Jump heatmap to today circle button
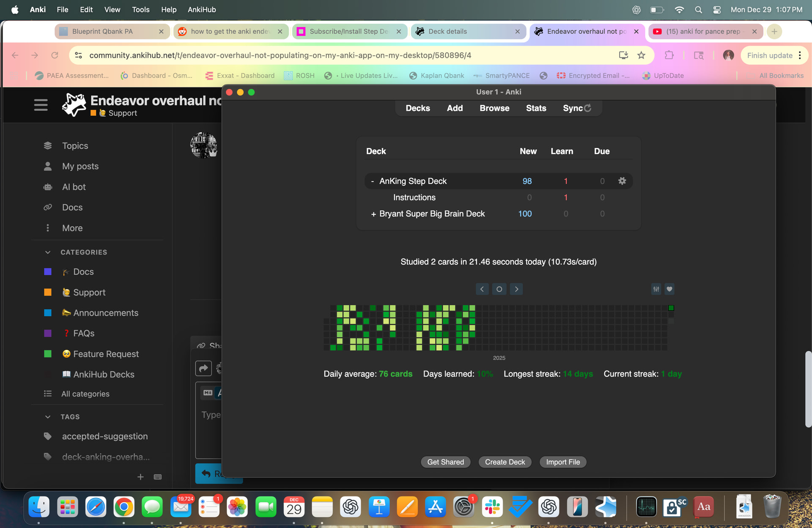 499,289
